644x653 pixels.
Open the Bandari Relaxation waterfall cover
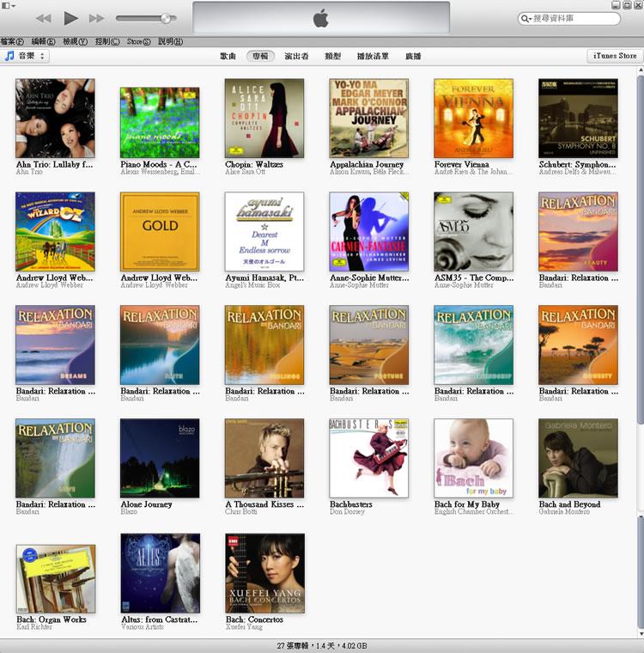coord(55,458)
